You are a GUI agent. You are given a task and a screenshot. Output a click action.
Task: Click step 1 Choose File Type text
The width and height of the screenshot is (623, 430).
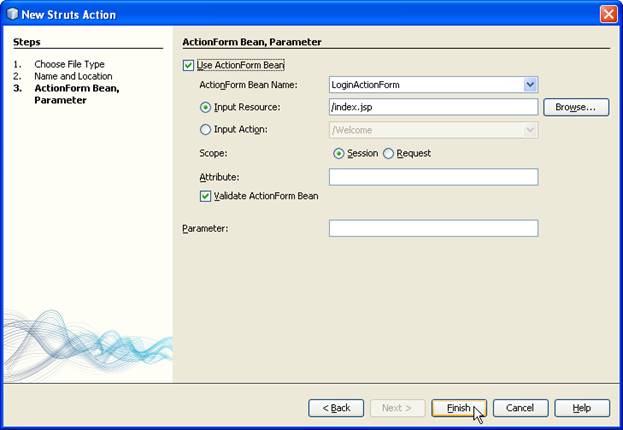click(69, 64)
